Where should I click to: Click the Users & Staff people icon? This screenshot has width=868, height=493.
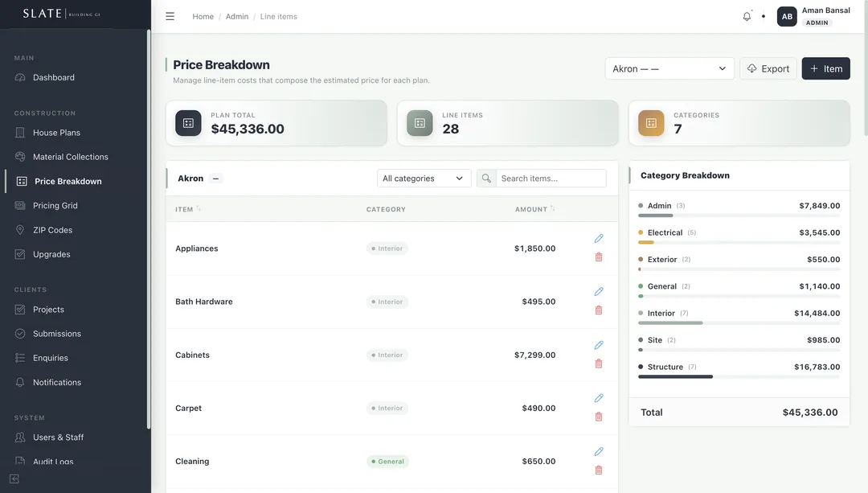coord(20,438)
